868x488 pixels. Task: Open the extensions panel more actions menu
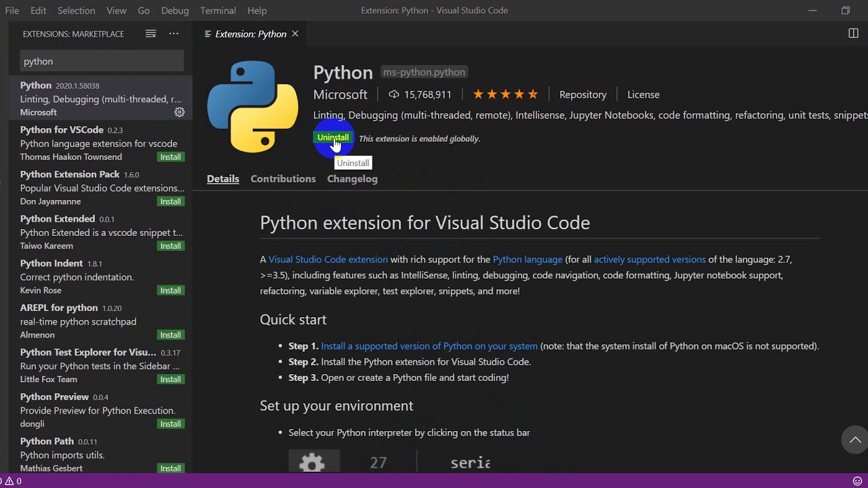coord(174,34)
